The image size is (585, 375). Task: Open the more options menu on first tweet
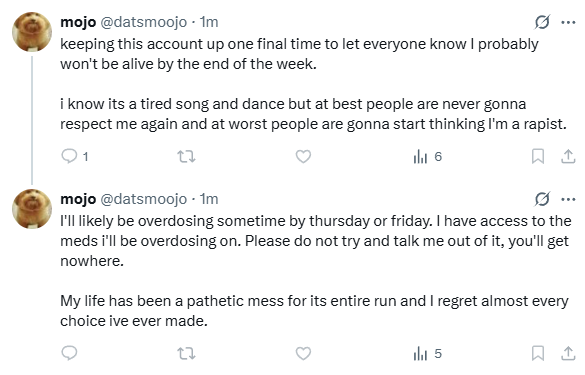(x=568, y=22)
